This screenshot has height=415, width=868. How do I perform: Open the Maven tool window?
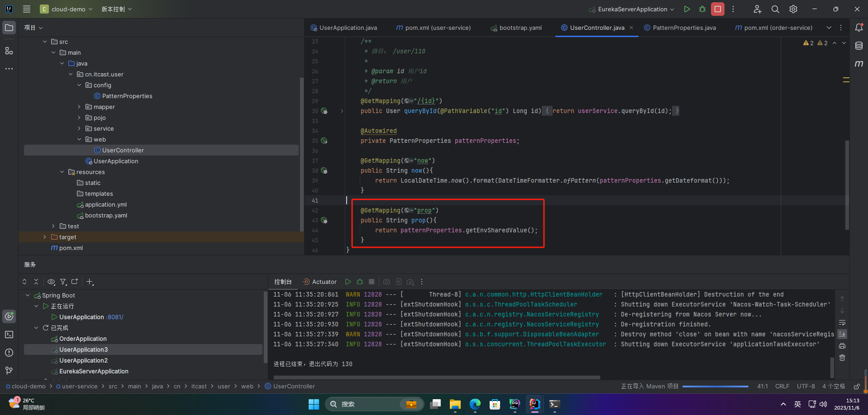859,64
